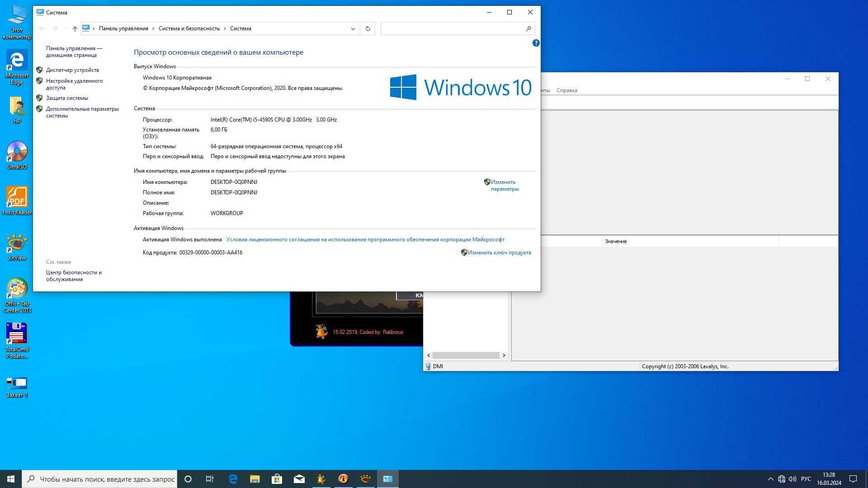Click horizontal scrollbar thumb in DMI window
This screenshot has height=488, width=868.
pos(466,356)
